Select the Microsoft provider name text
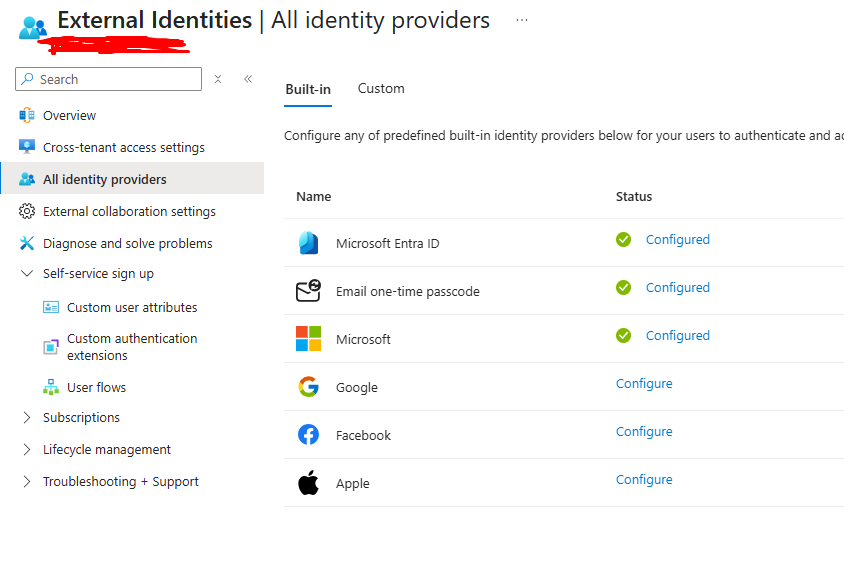 (363, 339)
